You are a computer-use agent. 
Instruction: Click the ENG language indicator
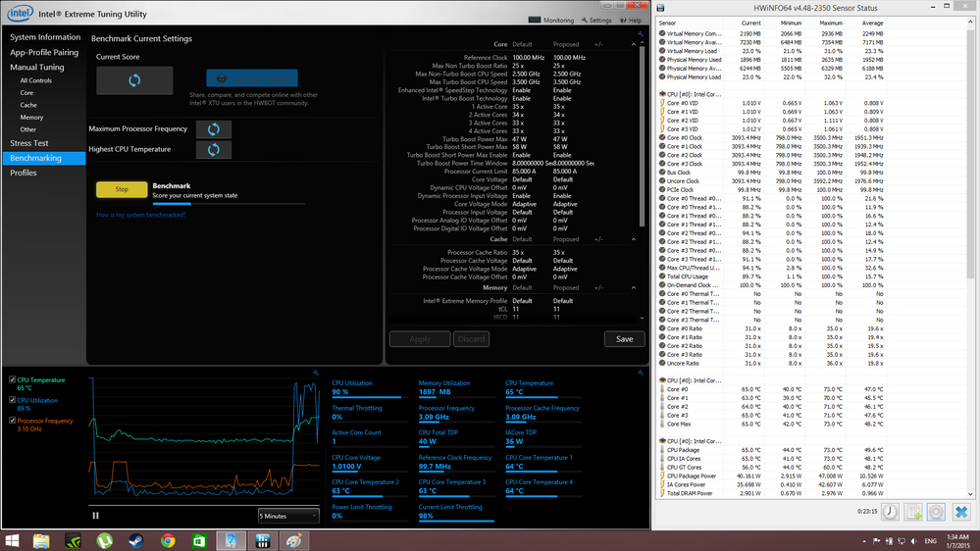click(931, 541)
